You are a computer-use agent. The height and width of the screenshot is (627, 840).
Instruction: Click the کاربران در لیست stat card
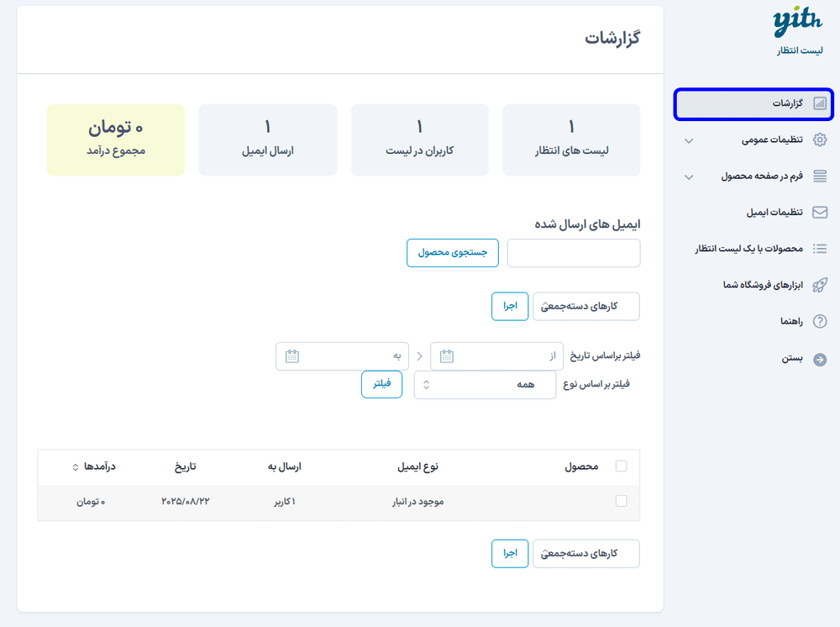point(420,140)
